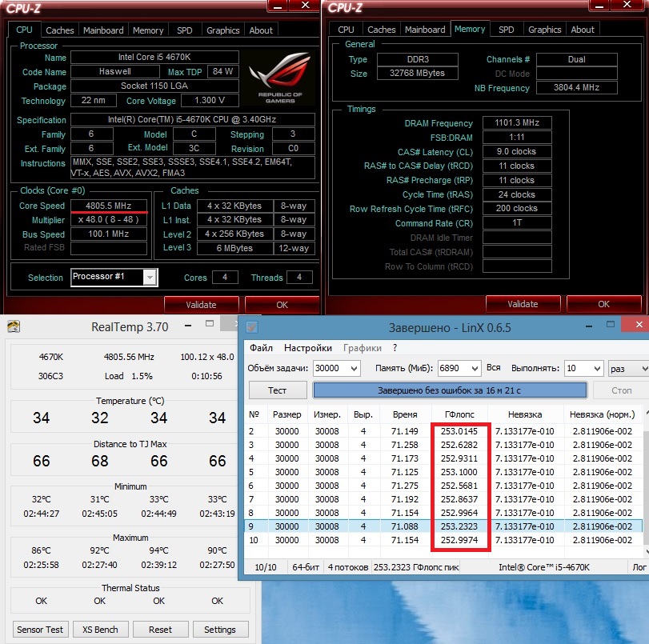
Task: Select SPD tab in right CPU-Z window
Action: (507, 30)
